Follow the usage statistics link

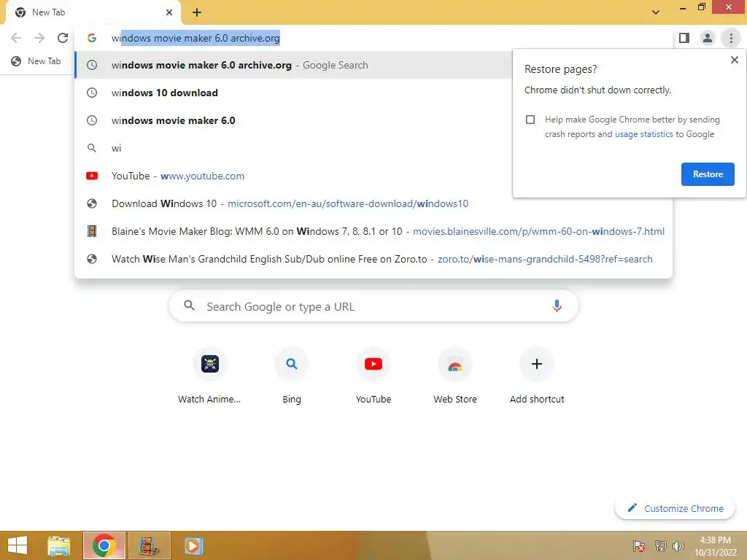pyautogui.click(x=643, y=134)
